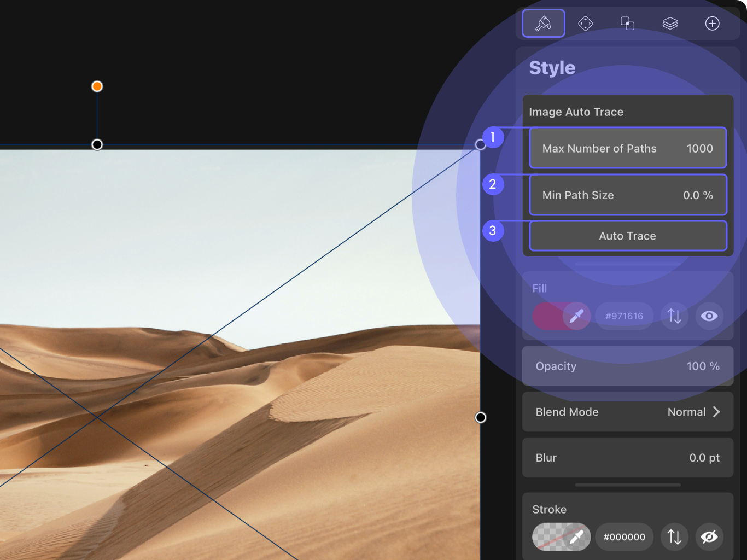Pick a stroke color with the eyedropper
Viewport: 747px width, 560px height.
pyautogui.click(x=576, y=536)
